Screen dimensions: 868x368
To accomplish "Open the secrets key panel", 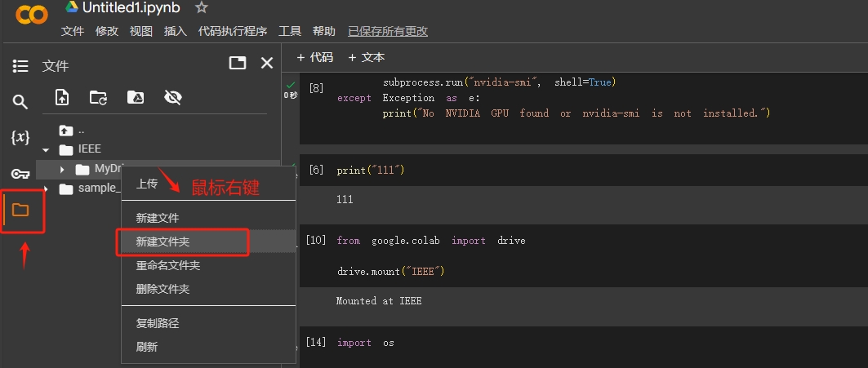I will [20, 175].
